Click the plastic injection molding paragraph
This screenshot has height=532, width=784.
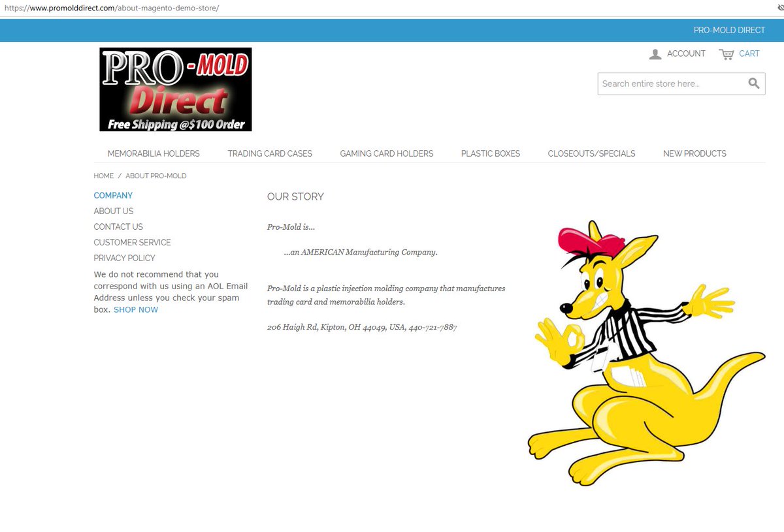click(x=386, y=295)
